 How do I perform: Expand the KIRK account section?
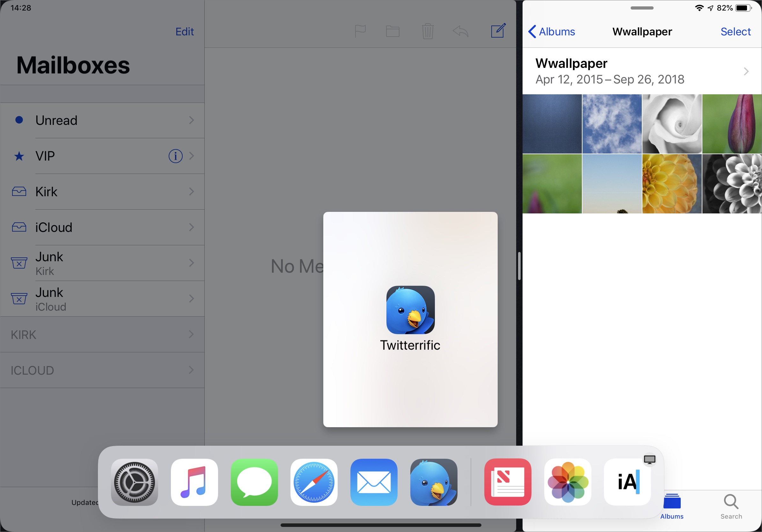click(102, 334)
